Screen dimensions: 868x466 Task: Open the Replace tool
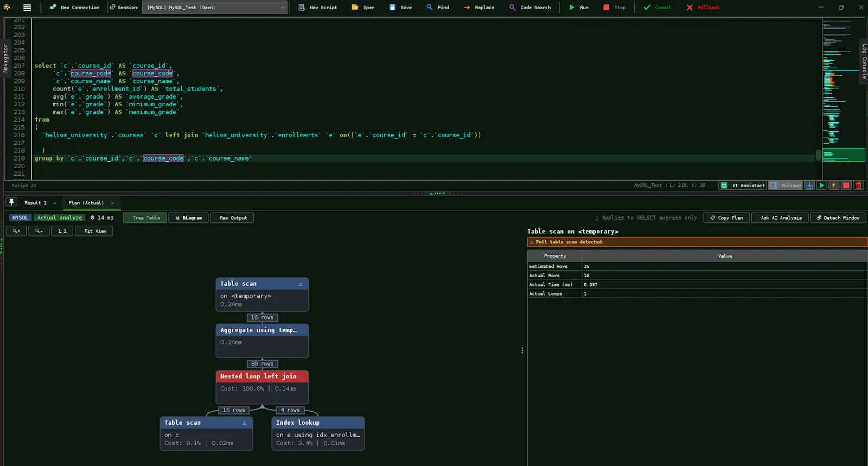pos(479,8)
